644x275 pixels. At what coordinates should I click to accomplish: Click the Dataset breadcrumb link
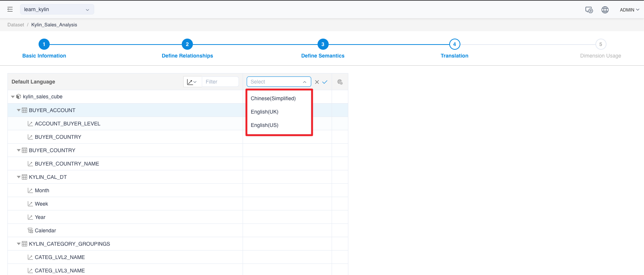click(x=16, y=25)
